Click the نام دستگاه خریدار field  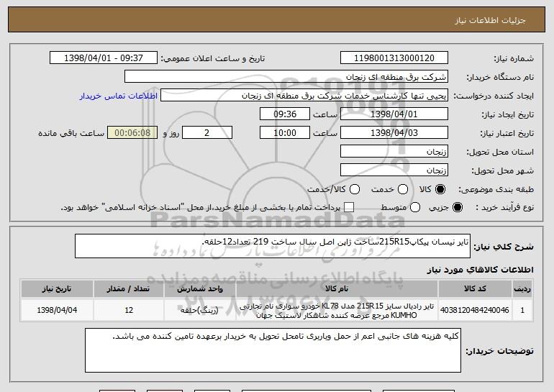pyautogui.click(x=286, y=77)
